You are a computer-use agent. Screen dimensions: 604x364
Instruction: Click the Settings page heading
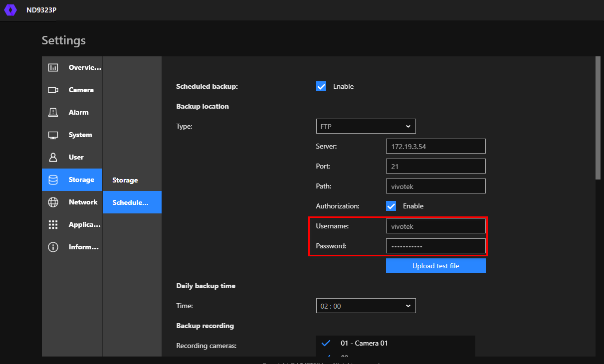pos(63,40)
